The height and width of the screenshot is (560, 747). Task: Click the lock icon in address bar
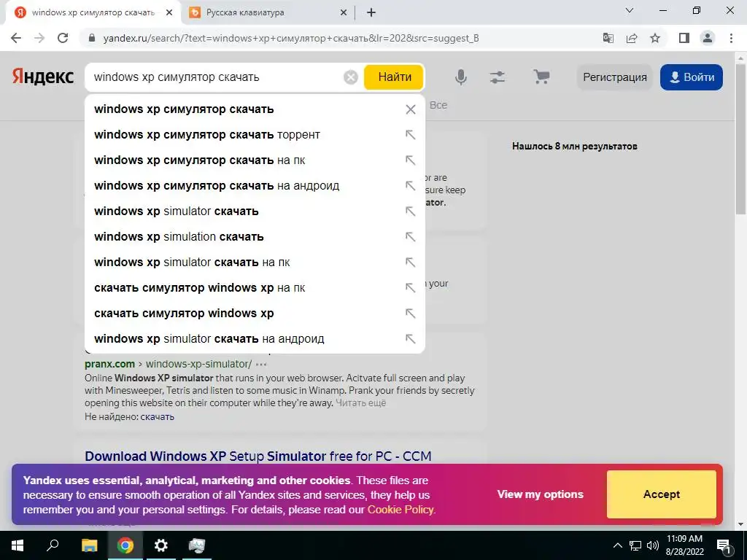click(93, 38)
